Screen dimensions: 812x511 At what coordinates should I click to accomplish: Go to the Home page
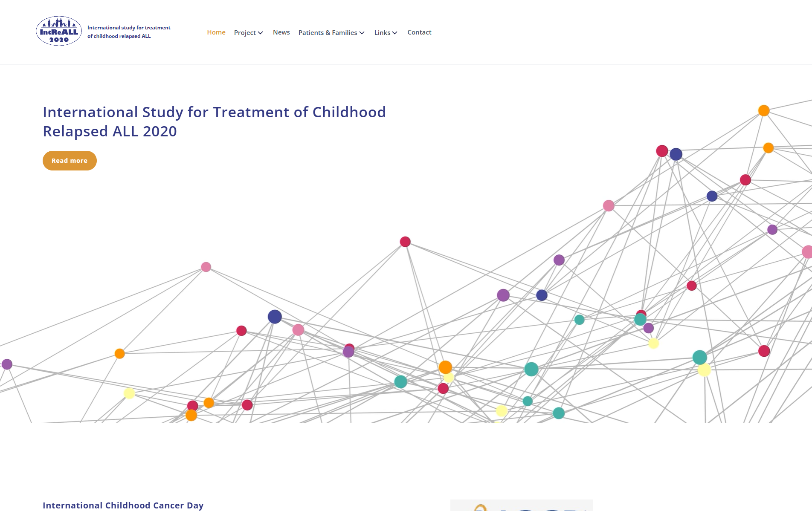[216, 32]
